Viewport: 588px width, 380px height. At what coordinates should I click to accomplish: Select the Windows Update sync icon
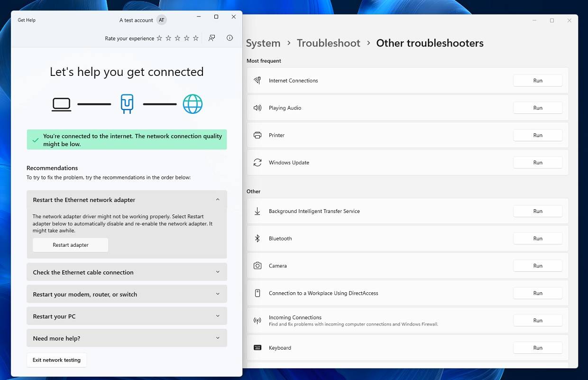pos(257,162)
